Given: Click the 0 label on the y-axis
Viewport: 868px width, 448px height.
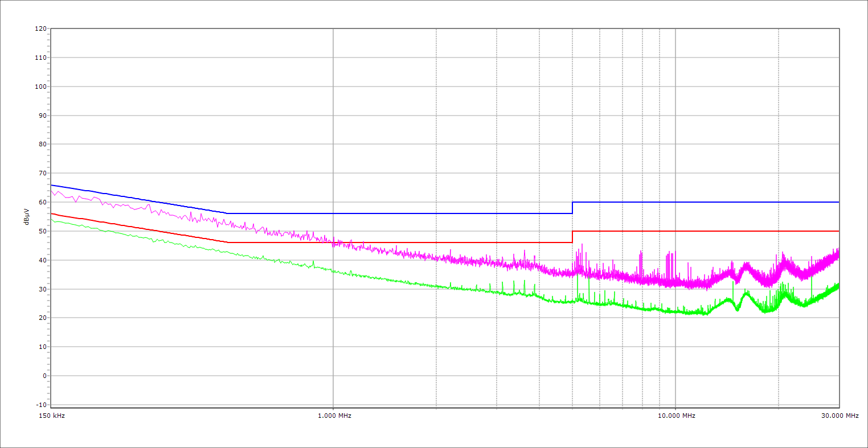Looking at the screenshot, I should pyautogui.click(x=44, y=376).
